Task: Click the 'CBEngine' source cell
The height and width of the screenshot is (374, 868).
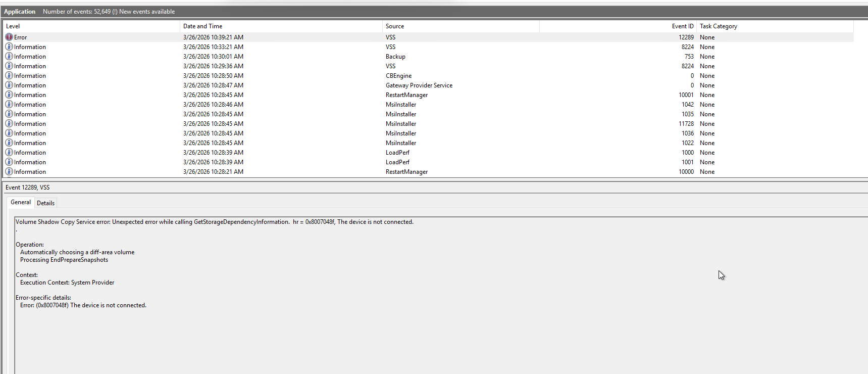Action: (398, 76)
